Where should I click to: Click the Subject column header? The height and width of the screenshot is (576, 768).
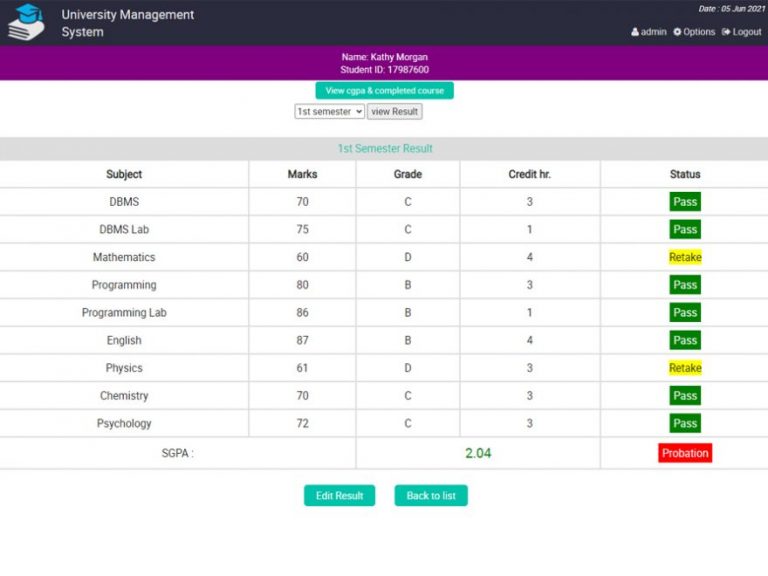pos(124,174)
